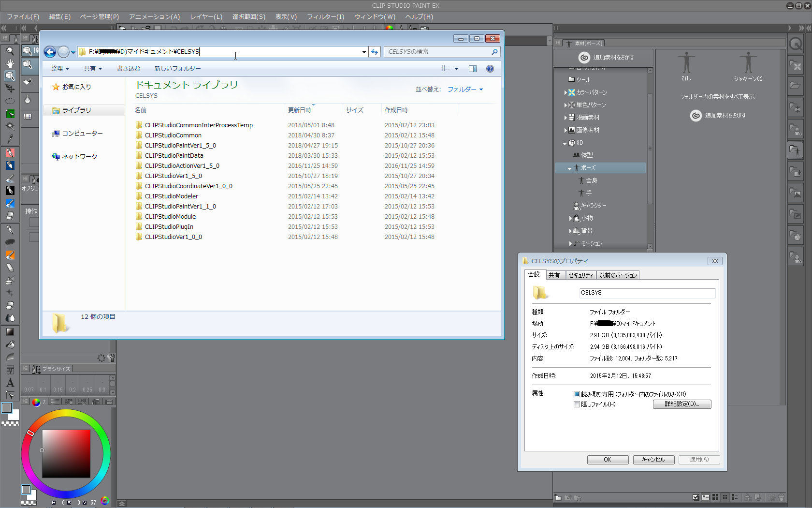Select the Balloon speech bubble tool
The height and width of the screenshot is (508, 812).
(10, 242)
